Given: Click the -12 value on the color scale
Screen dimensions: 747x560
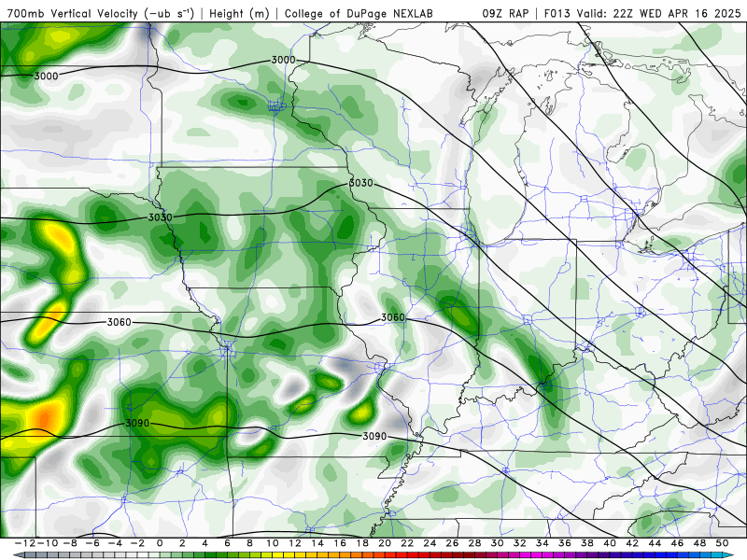Looking at the screenshot, I should tap(24, 543).
